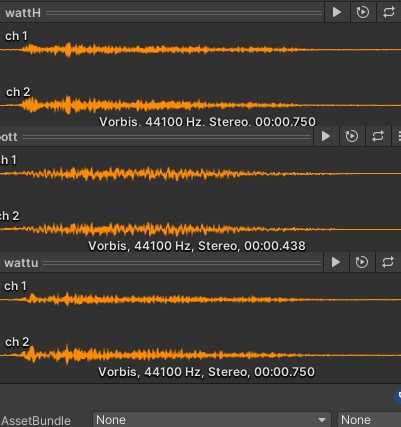This screenshot has height=427, width=401.
Task: Click the wattH ch 2 waveform
Action: pyautogui.click(x=200, y=105)
